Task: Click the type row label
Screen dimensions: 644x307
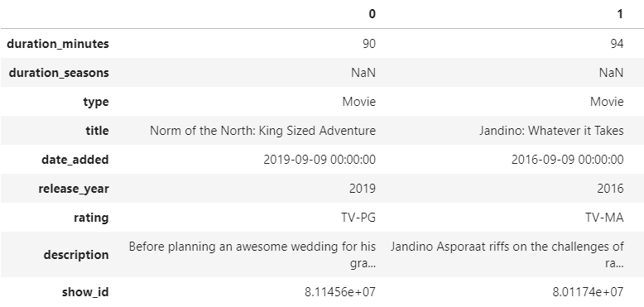Action: click(x=96, y=102)
